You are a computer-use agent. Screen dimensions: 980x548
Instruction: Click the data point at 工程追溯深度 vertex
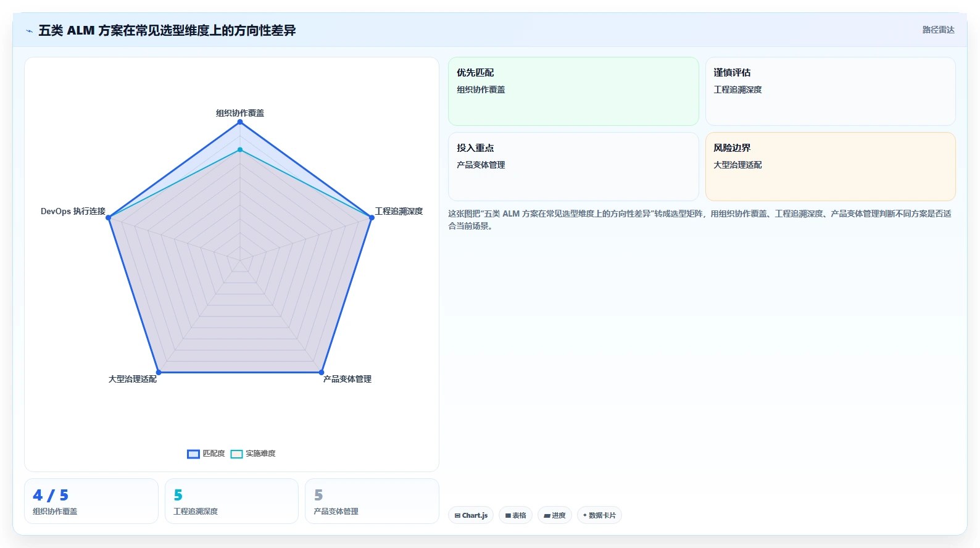pos(372,217)
